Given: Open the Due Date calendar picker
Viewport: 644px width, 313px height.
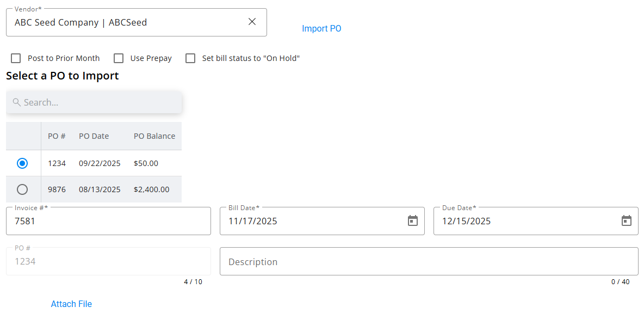Looking at the screenshot, I should pos(627,220).
